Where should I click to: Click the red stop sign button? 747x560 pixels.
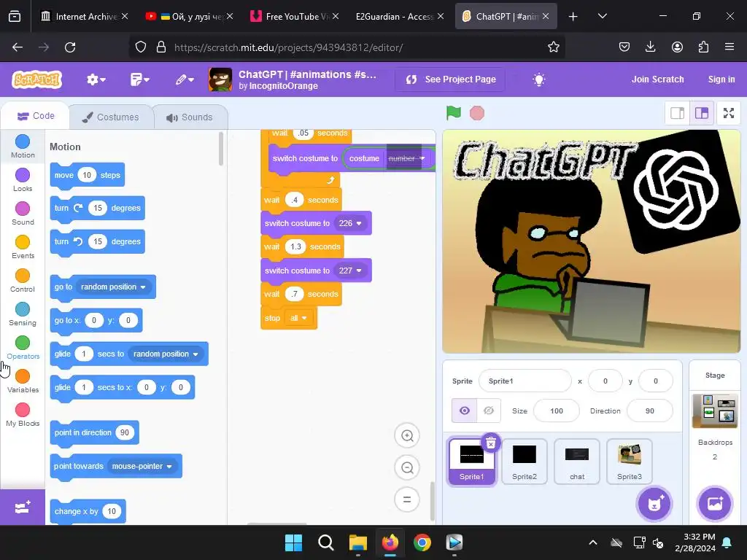477,113
